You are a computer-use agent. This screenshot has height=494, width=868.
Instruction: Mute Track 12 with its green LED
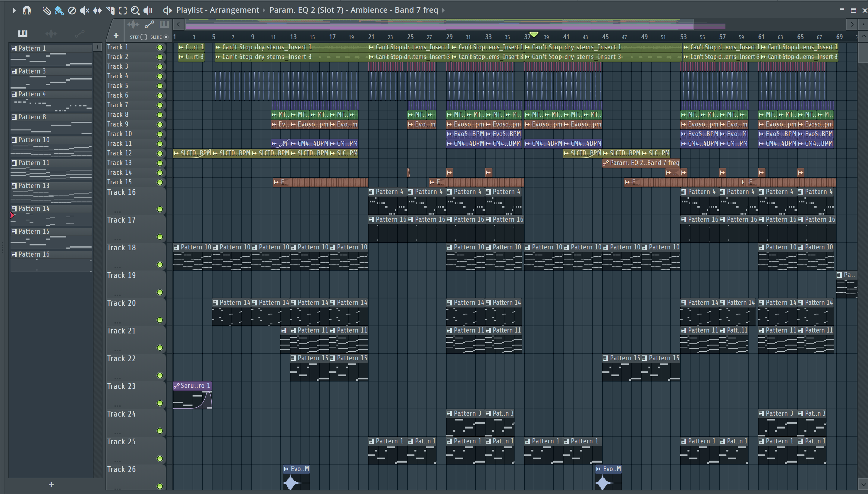tap(159, 153)
